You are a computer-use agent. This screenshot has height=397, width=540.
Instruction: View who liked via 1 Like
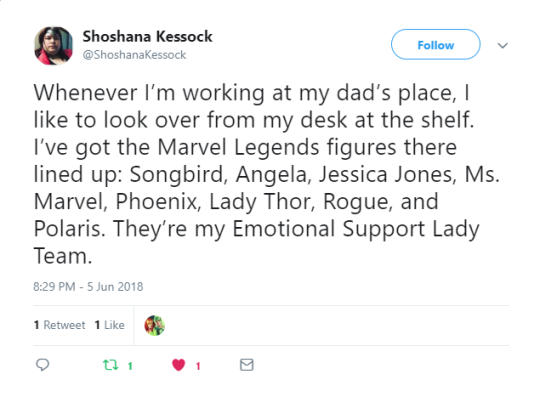click(x=110, y=325)
